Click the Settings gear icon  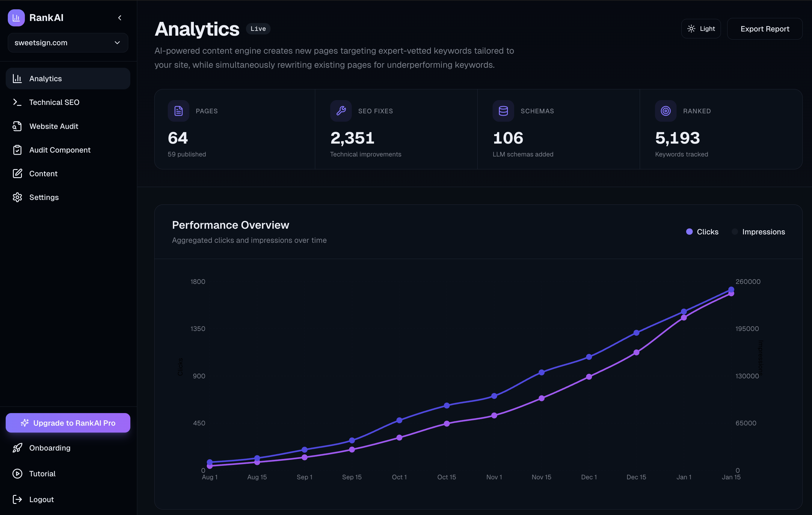click(x=18, y=197)
